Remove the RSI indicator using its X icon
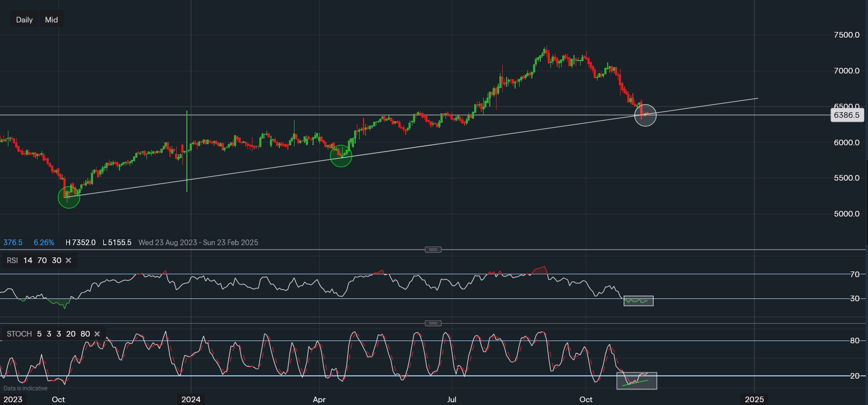868x405 pixels. (68, 260)
